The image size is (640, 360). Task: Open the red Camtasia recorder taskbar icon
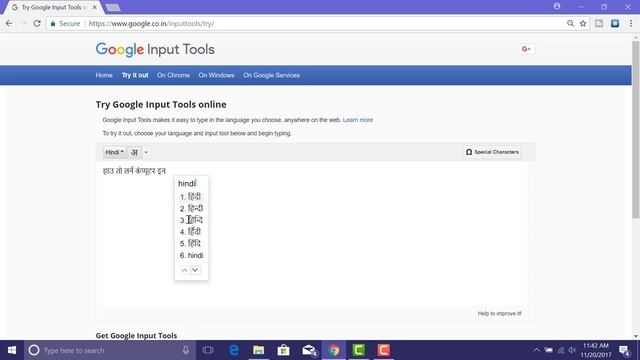pos(383,350)
